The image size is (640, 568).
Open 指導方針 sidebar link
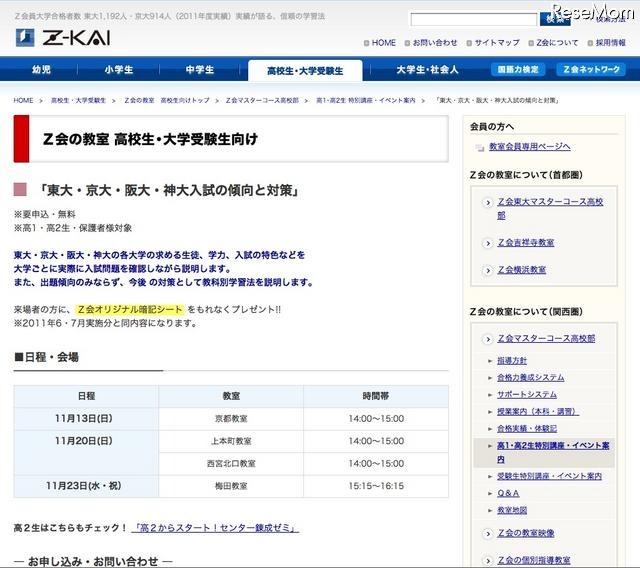[512, 361]
